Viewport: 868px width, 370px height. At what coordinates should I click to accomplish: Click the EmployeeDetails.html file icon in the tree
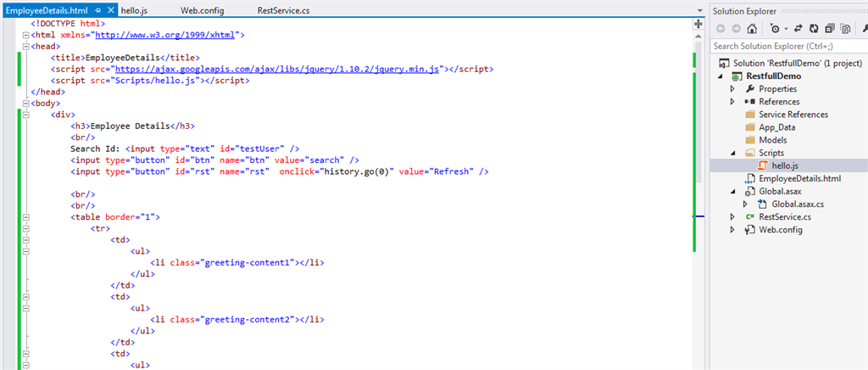750,178
